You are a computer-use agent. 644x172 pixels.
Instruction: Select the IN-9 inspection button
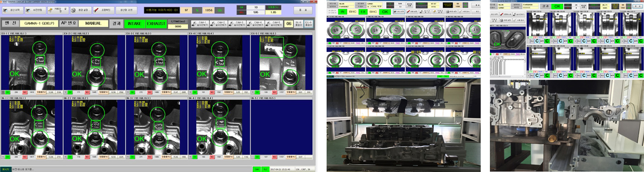(x=298, y=23)
